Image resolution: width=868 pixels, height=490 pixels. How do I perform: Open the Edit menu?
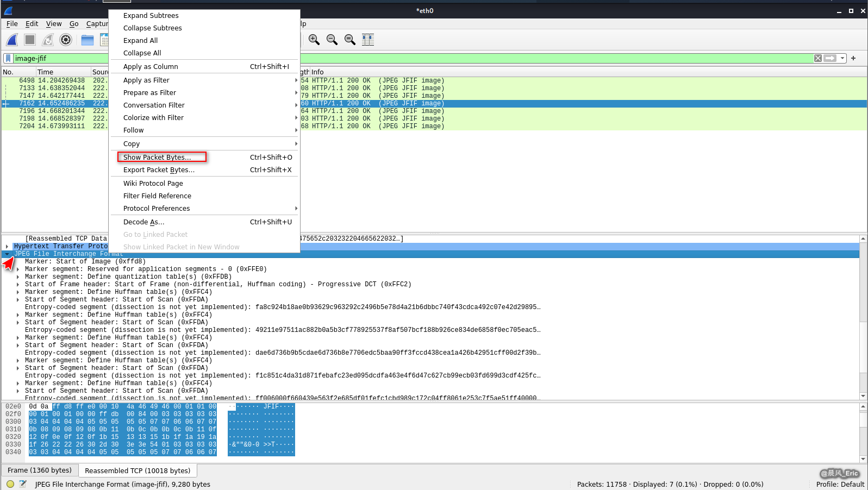pyautogui.click(x=32, y=23)
